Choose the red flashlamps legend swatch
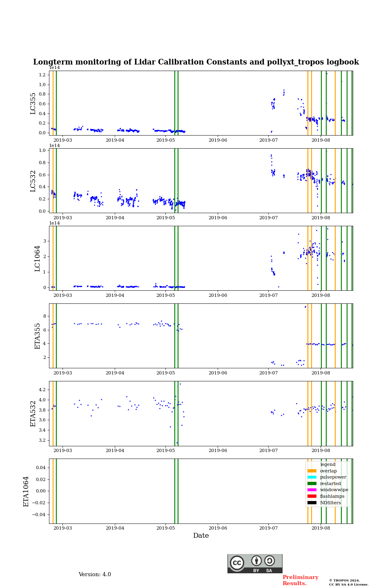Image resolution: width=392 pixels, height=588 pixels. pos(312,497)
